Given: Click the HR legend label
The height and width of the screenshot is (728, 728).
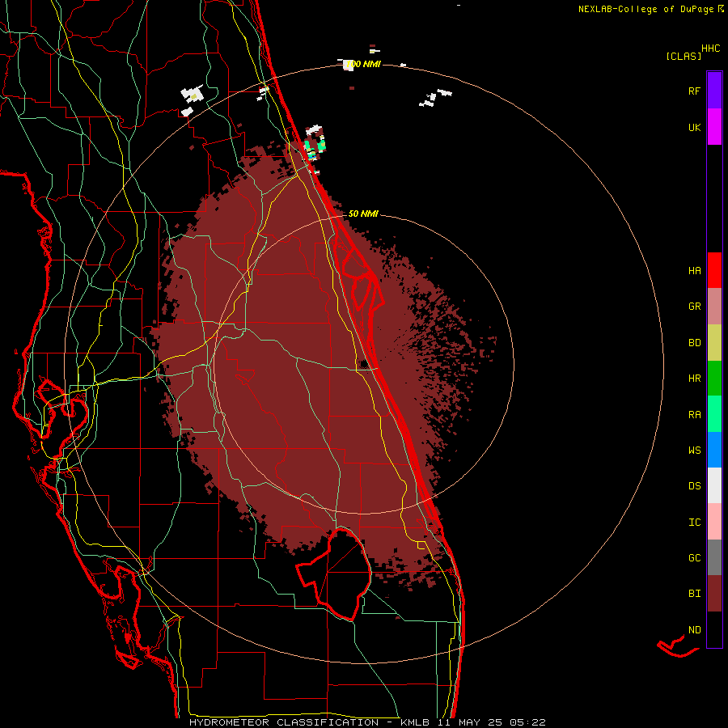Looking at the screenshot, I should pyautogui.click(x=694, y=379).
